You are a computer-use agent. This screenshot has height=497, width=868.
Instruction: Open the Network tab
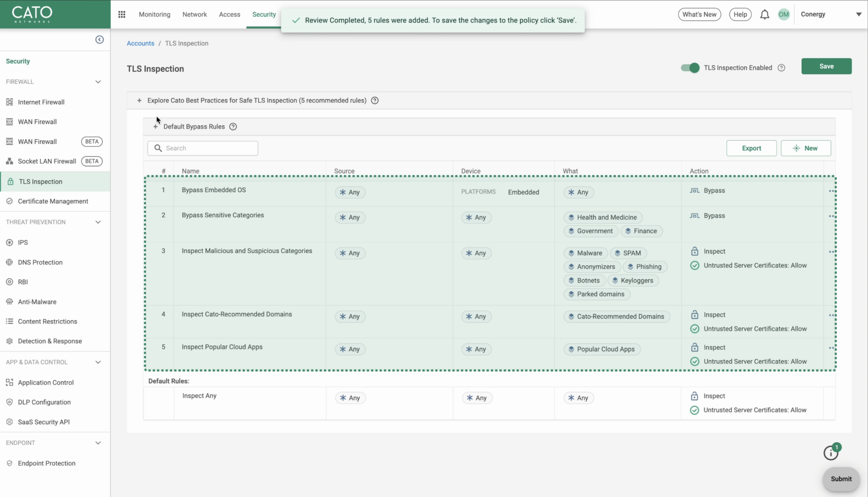pos(194,14)
